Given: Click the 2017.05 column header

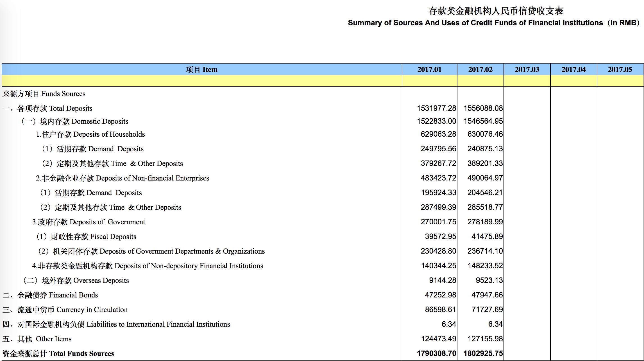Looking at the screenshot, I should (620, 69).
